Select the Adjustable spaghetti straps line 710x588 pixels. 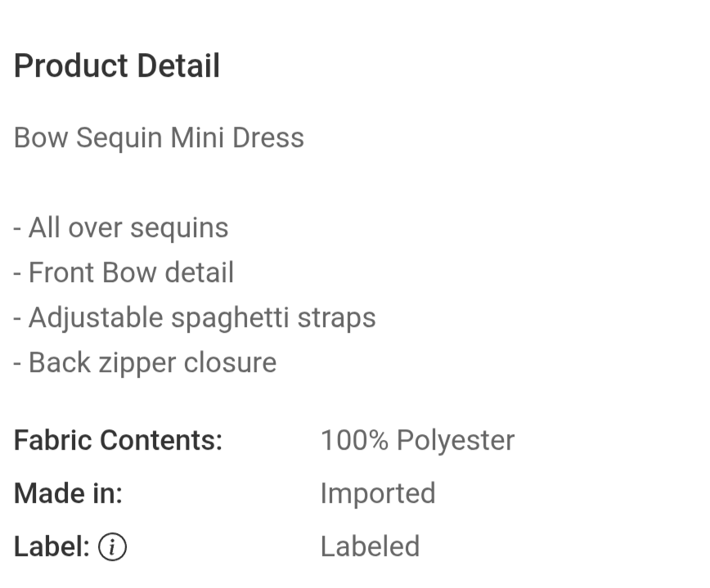coord(195,317)
